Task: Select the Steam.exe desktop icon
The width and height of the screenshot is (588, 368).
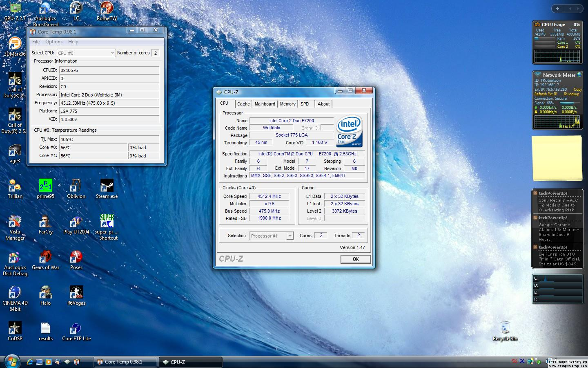Action: coord(107,189)
